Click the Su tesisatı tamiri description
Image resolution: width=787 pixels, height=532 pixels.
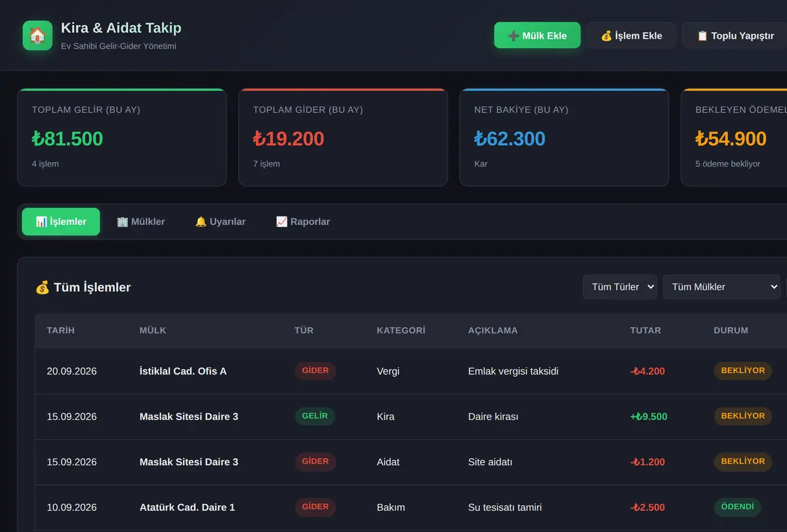point(505,507)
